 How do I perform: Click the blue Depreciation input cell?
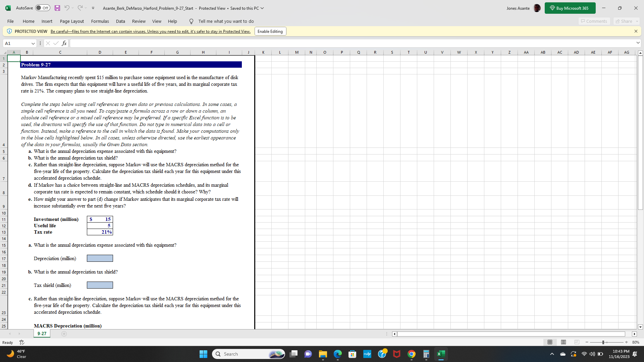[x=100, y=258]
